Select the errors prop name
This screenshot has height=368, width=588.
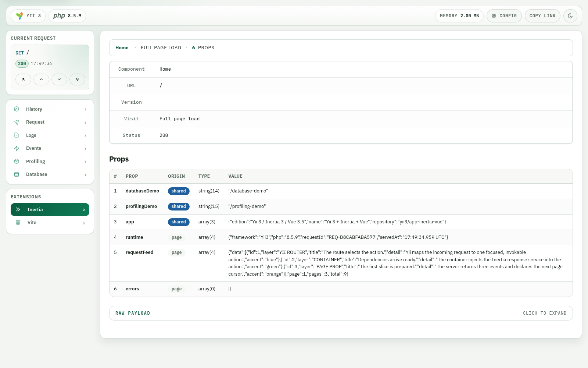coord(132,289)
